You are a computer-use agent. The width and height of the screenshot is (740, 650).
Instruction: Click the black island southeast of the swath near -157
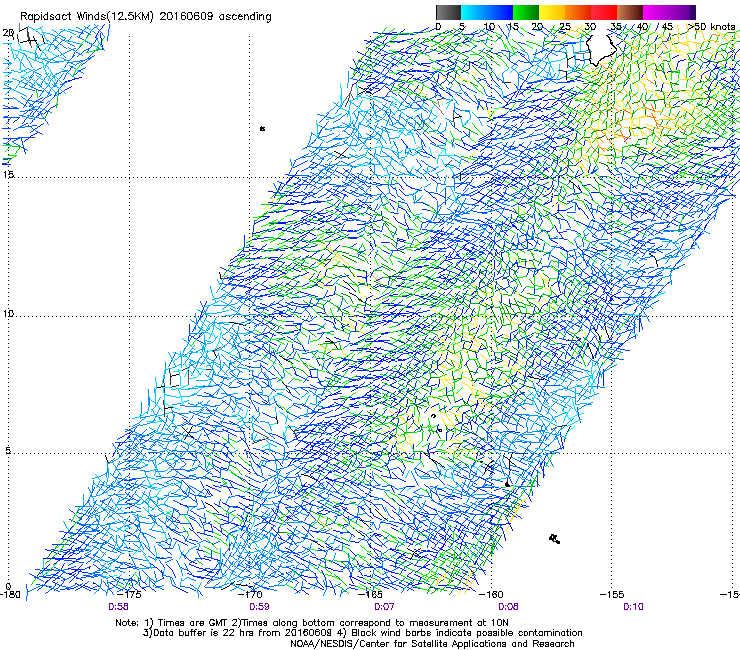[555, 539]
